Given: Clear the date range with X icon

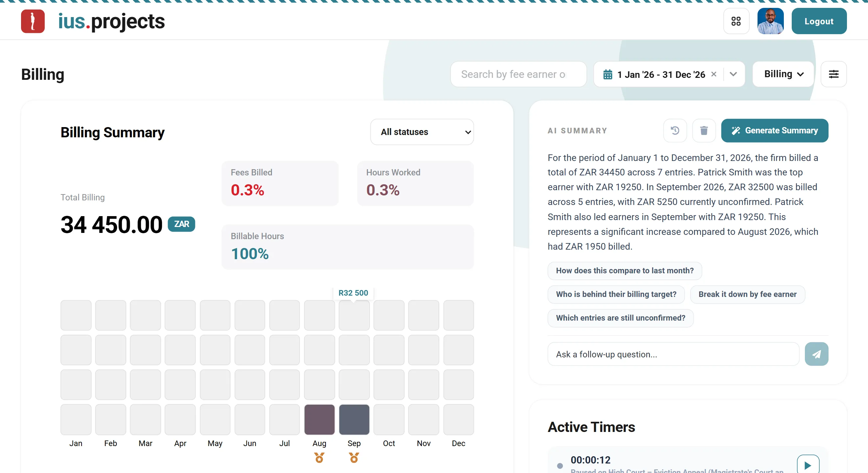Looking at the screenshot, I should point(713,74).
